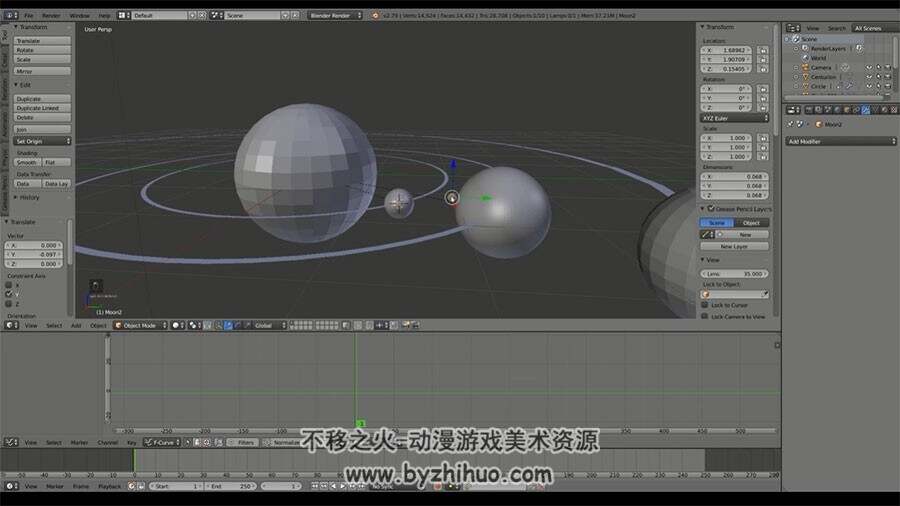Screen dimensions: 900x506
Task: Click the Moon2 object icon in properties
Action: pos(819,124)
